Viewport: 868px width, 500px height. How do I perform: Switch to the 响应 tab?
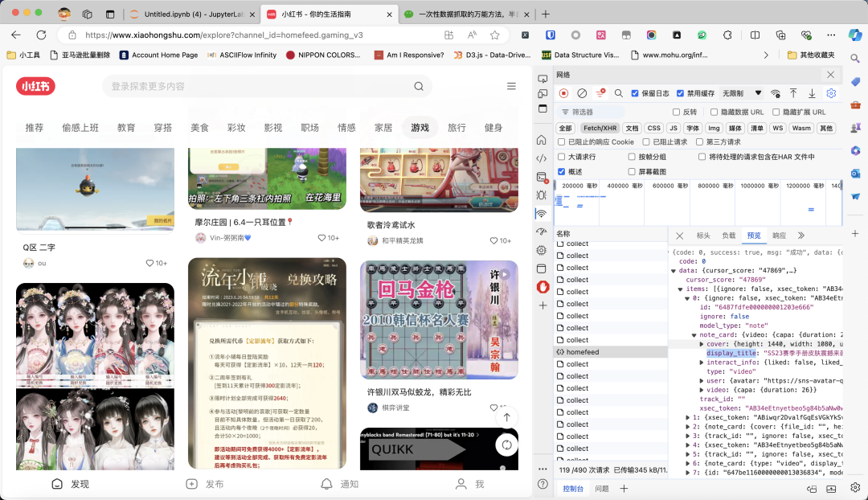(779, 236)
